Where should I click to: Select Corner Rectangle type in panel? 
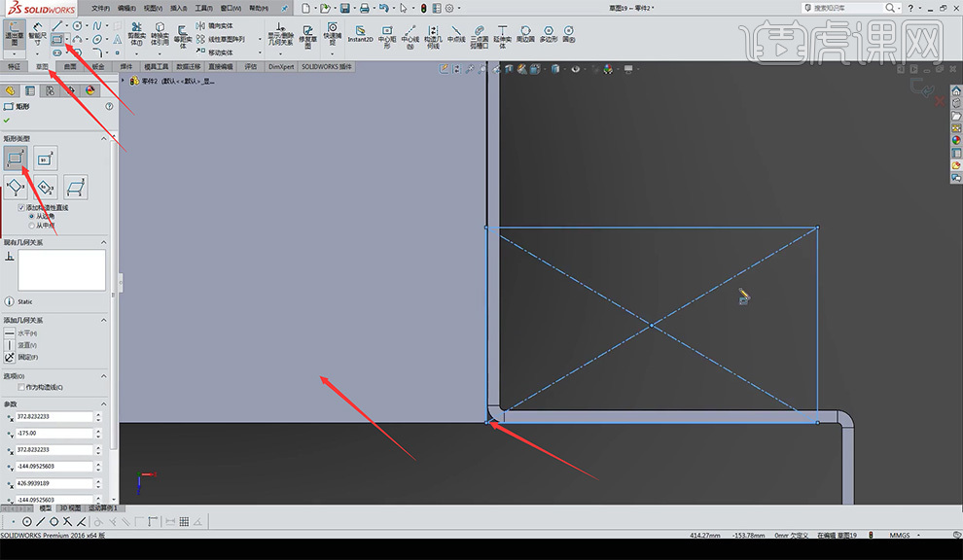(15, 158)
